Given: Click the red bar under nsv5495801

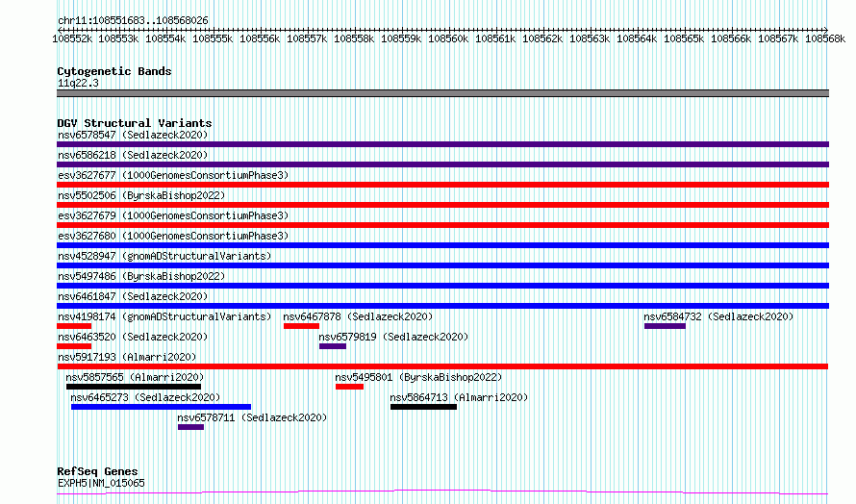Looking at the screenshot, I should [x=349, y=387].
